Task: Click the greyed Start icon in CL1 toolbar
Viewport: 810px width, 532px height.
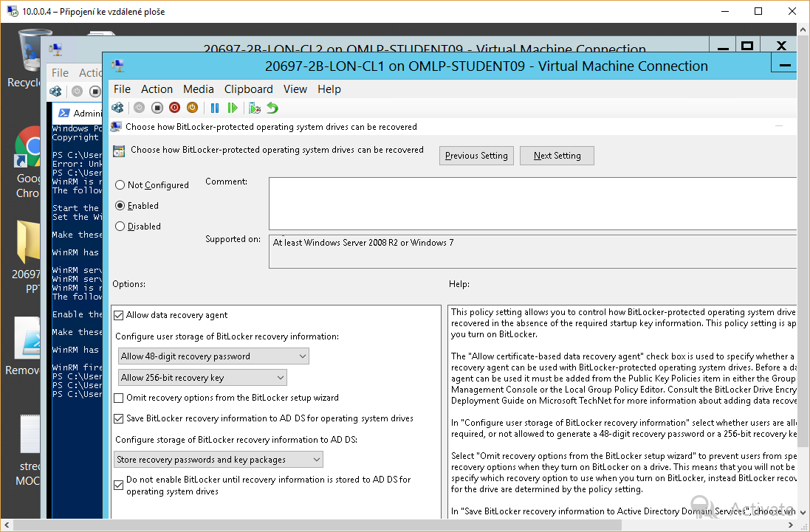Action: click(139, 108)
